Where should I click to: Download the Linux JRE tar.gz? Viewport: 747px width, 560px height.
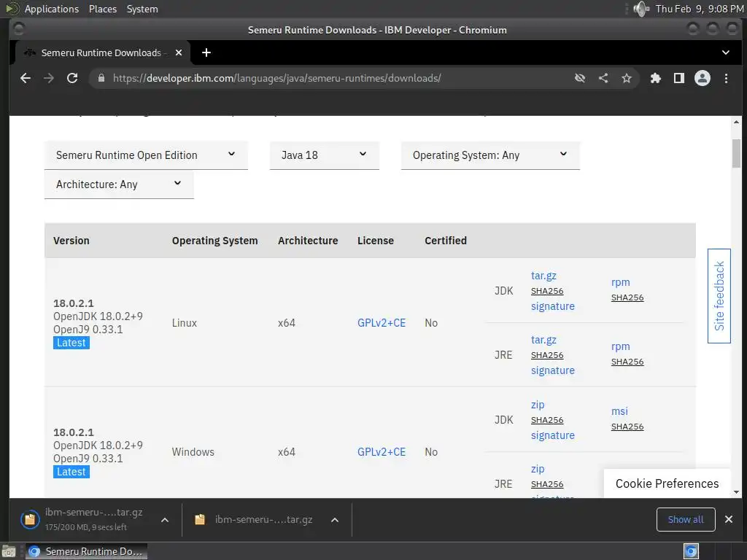[543, 340]
